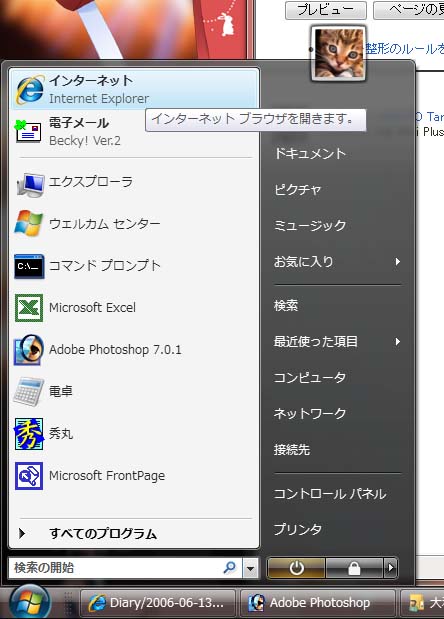
Task: Open the 電卓 calculator
Action: [134, 392]
